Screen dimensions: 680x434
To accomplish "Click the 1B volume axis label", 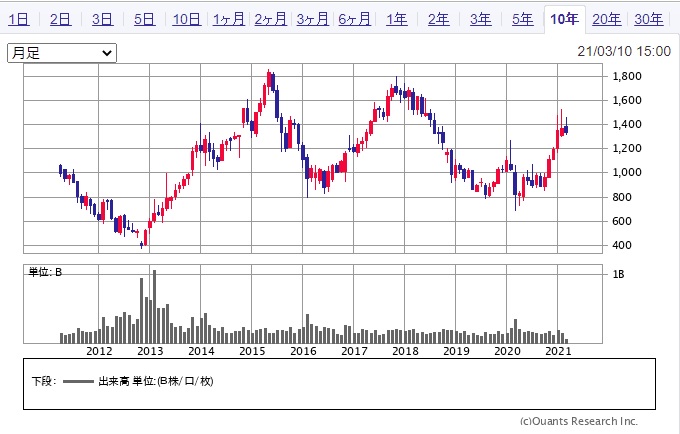I will click(x=618, y=274).
